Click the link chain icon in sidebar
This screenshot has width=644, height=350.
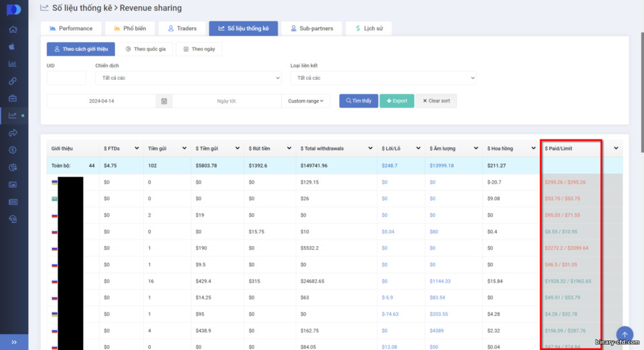(13, 81)
